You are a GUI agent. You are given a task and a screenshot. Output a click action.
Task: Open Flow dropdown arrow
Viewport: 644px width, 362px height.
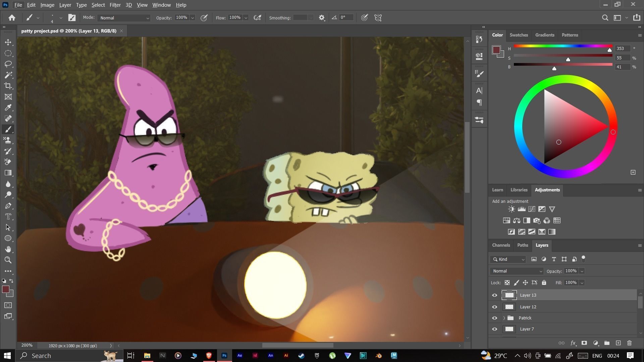(246, 18)
